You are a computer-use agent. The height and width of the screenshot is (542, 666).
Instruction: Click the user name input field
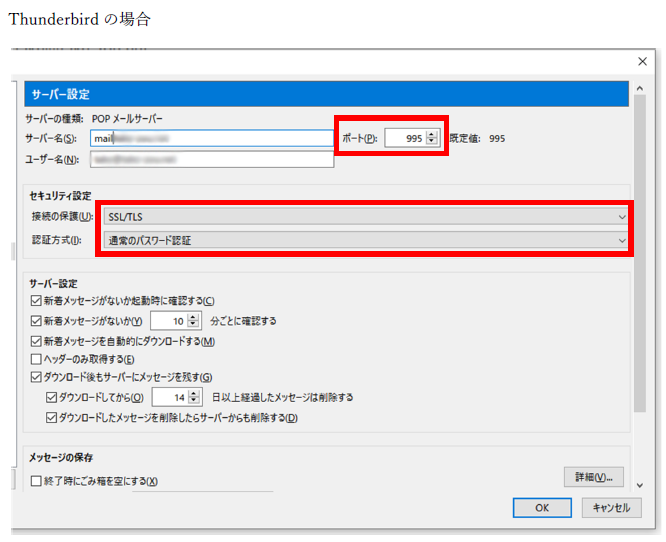coord(212,160)
